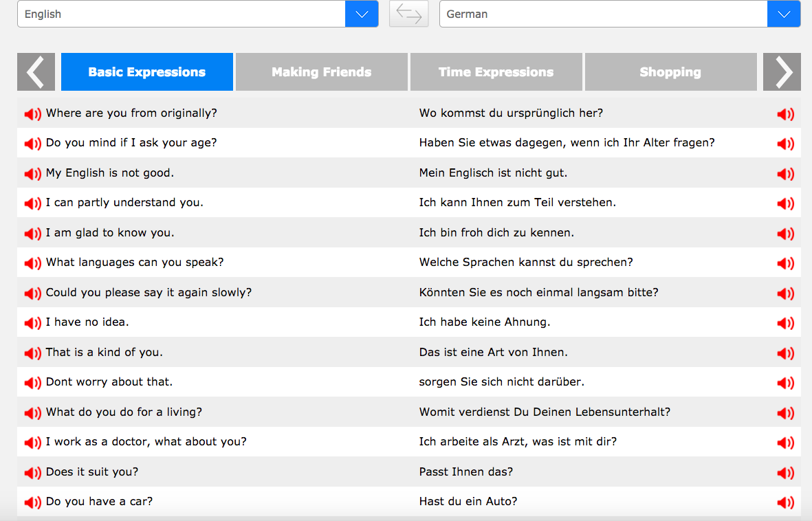Play pronunciation of "I have no idea."
This screenshot has height=521, width=812.
pos(32,323)
